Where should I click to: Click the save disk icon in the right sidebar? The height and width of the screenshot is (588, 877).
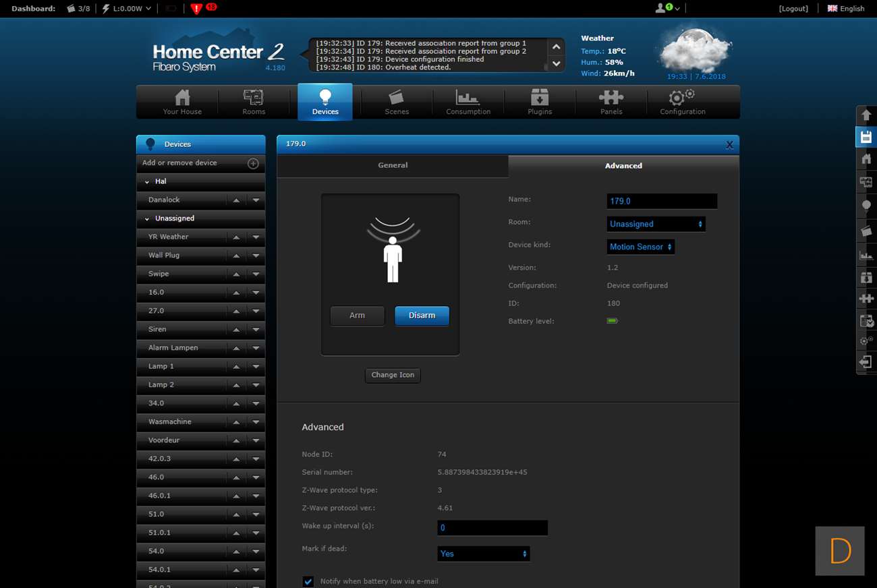pyautogui.click(x=866, y=137)
